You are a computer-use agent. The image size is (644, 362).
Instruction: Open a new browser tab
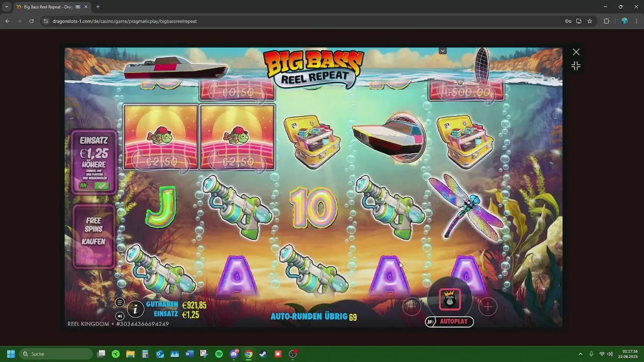(98, 7)
